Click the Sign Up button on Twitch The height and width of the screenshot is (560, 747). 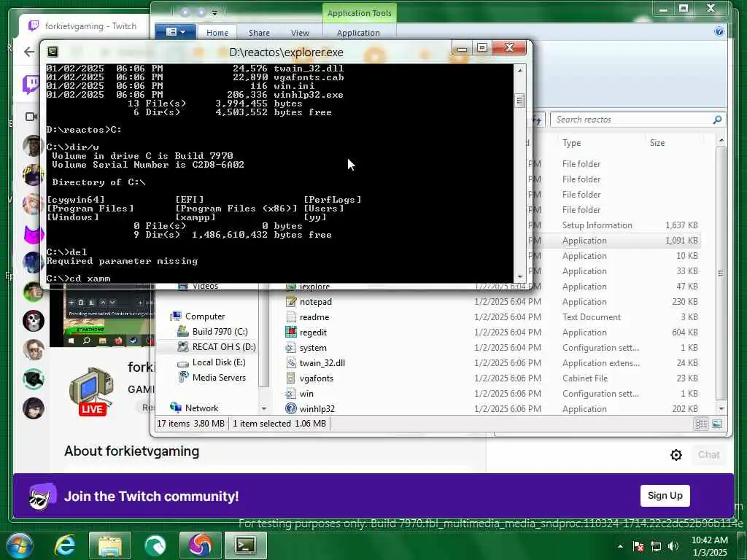tap(665, 496)
